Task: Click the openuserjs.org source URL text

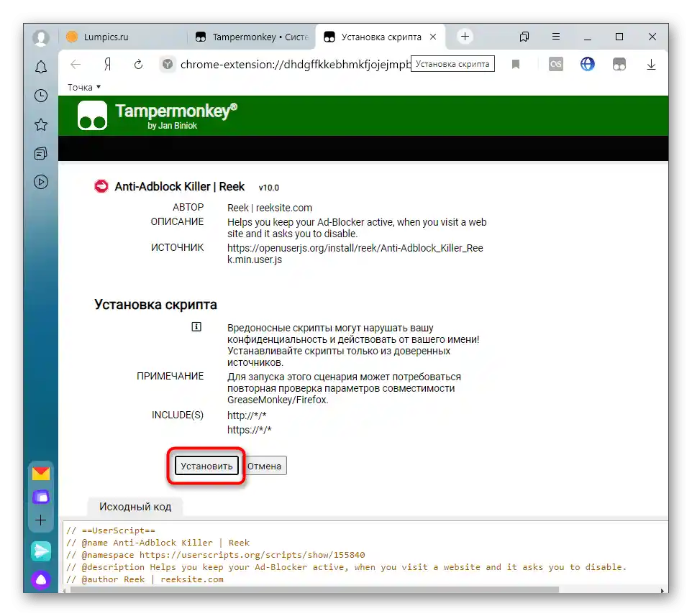Action: pos(355,254)
